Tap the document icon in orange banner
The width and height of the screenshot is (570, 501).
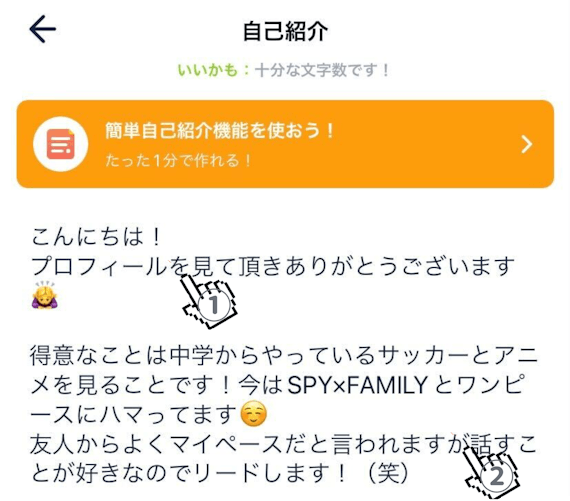tap(61, 144)
